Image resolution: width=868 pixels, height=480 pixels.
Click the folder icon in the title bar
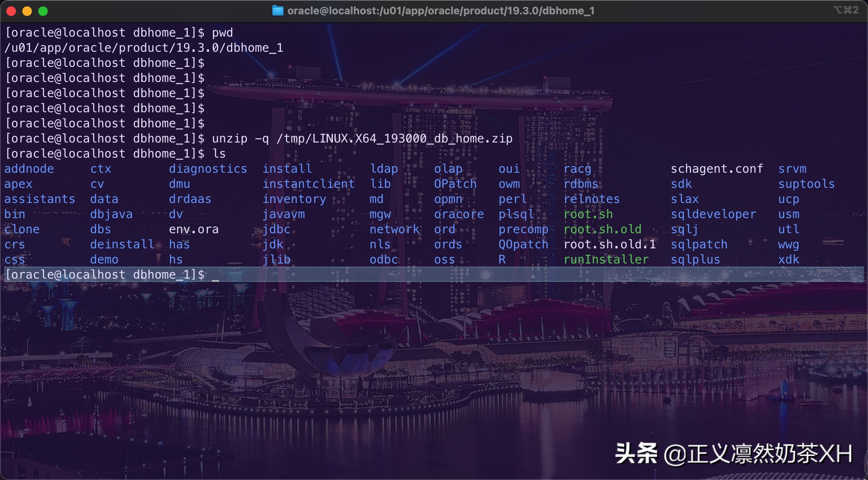pos(278,11)
